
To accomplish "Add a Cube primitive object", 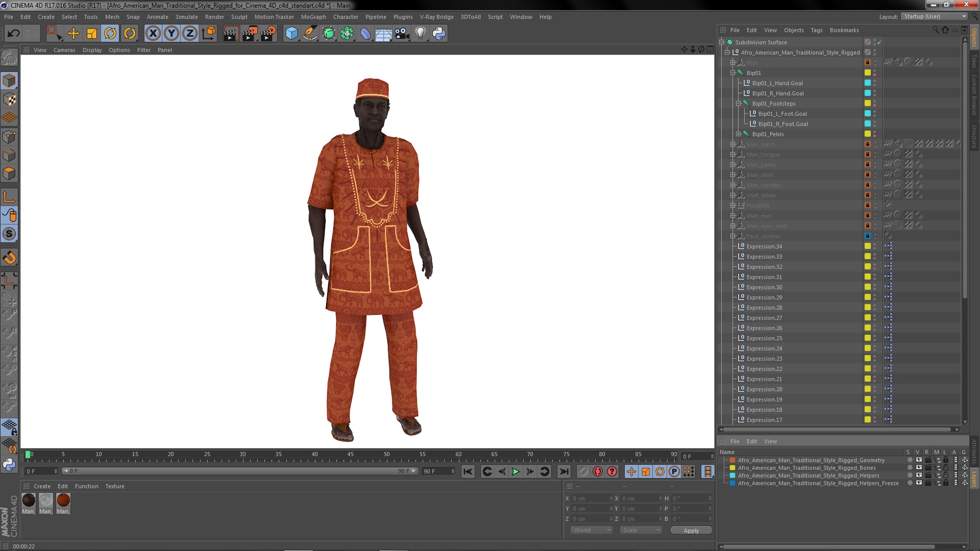I will [291, 34].
